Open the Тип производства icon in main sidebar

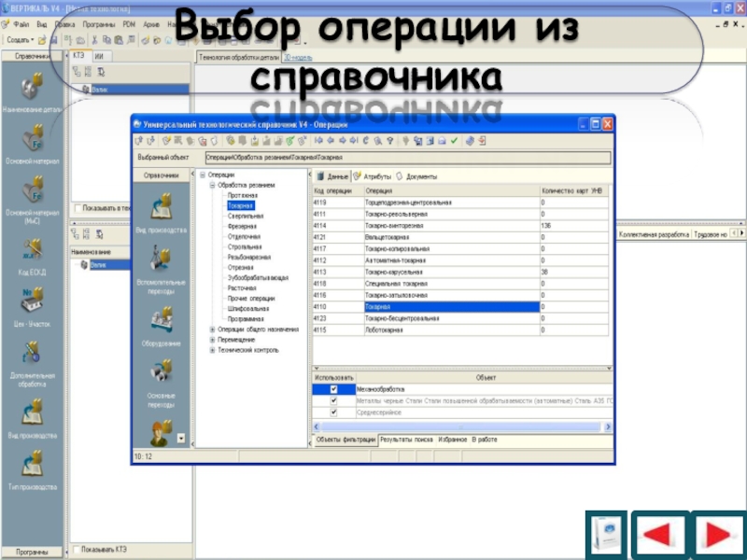[x=33, y=464]
